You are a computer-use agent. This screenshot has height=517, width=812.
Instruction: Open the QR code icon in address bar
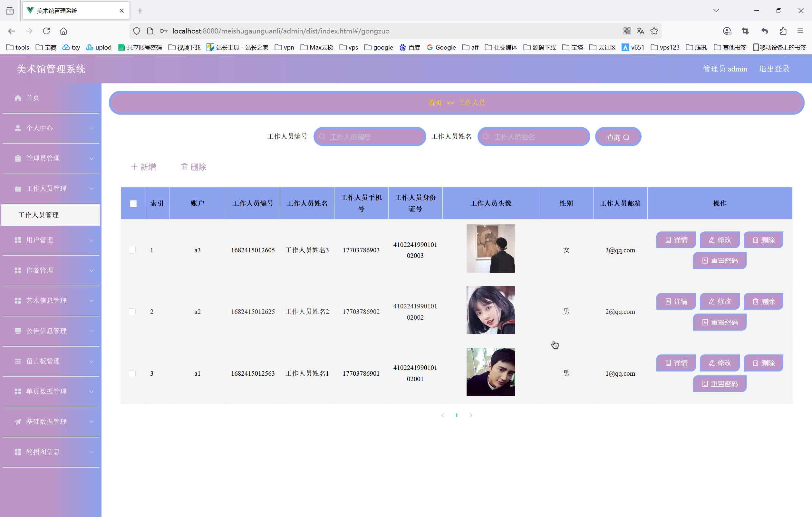(627, 31)
